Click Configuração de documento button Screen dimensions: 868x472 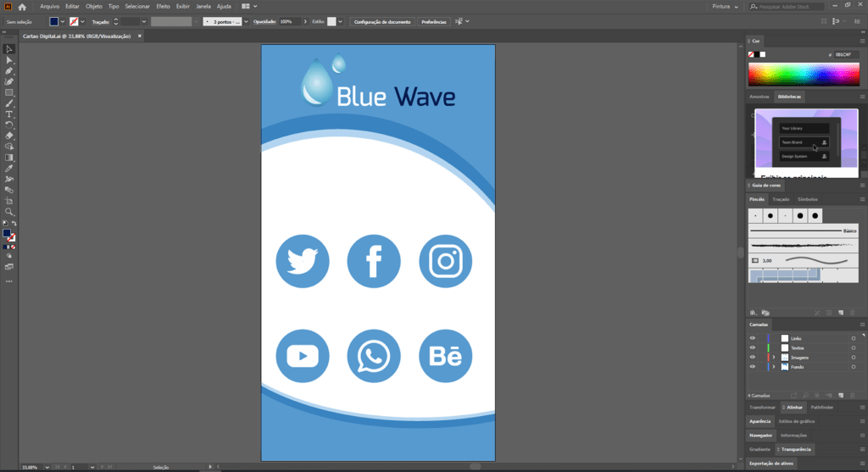click(382, 21)
